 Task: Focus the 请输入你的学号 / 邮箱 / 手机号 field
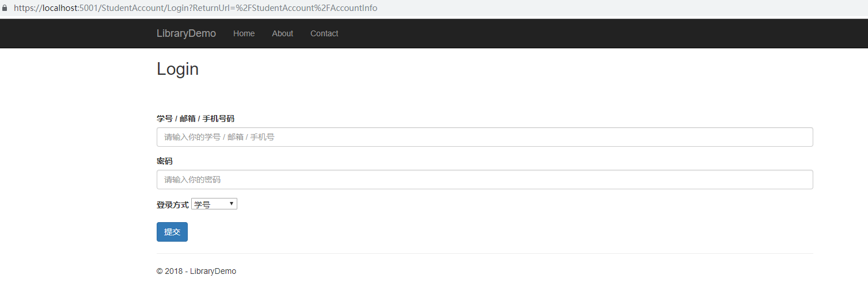point(484,137)
